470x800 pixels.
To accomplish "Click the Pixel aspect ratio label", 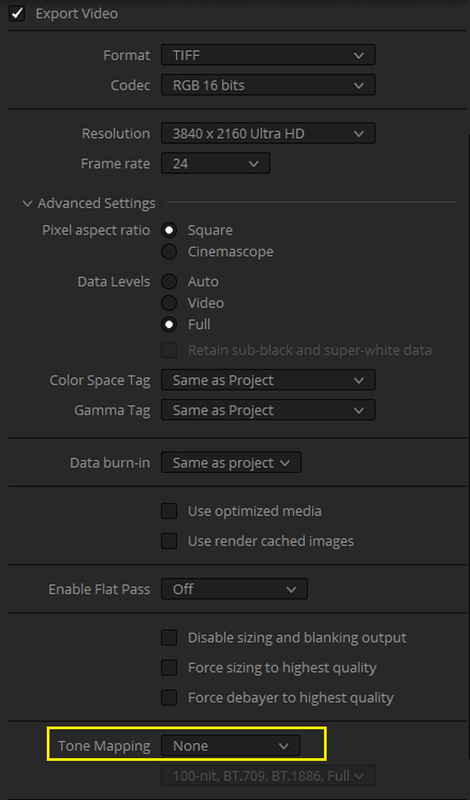I will click(96, 230).
